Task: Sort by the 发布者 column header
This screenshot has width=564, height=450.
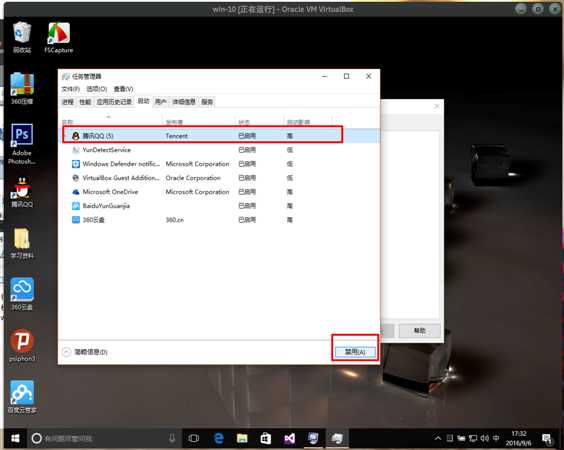Action: point(199,122)
